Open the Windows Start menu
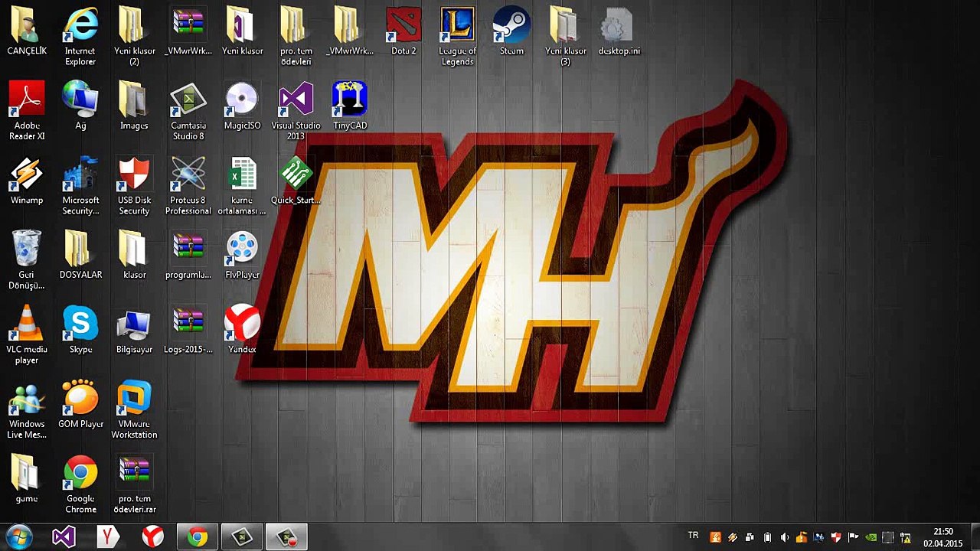 (x=18, y=537)
